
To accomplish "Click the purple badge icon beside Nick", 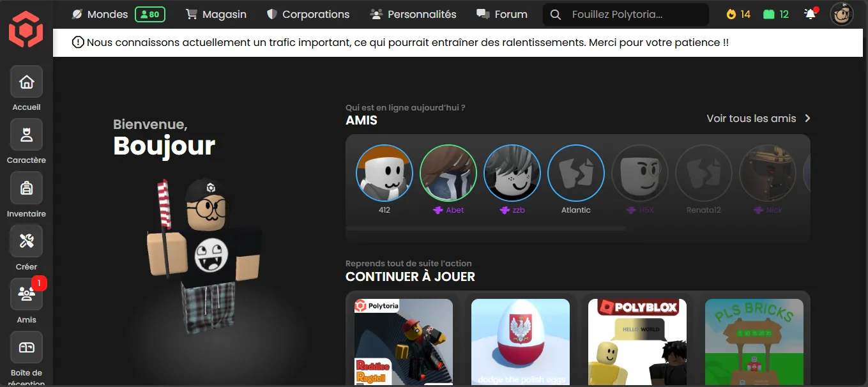I will pyautogui.click(x=759, y=210).
